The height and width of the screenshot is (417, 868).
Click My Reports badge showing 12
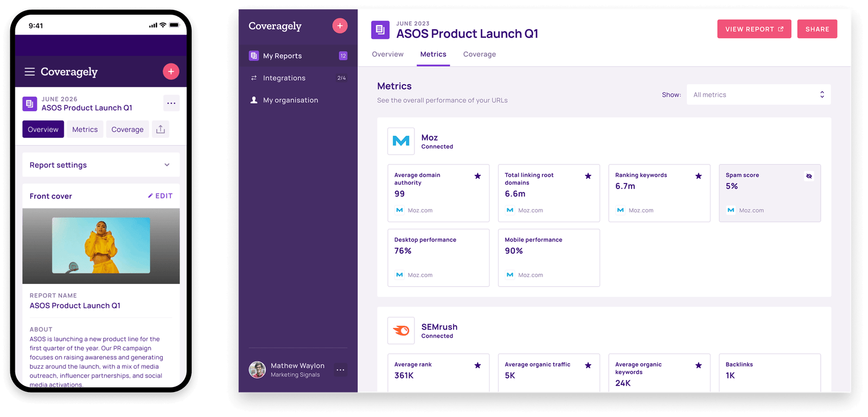pos(343,56)
